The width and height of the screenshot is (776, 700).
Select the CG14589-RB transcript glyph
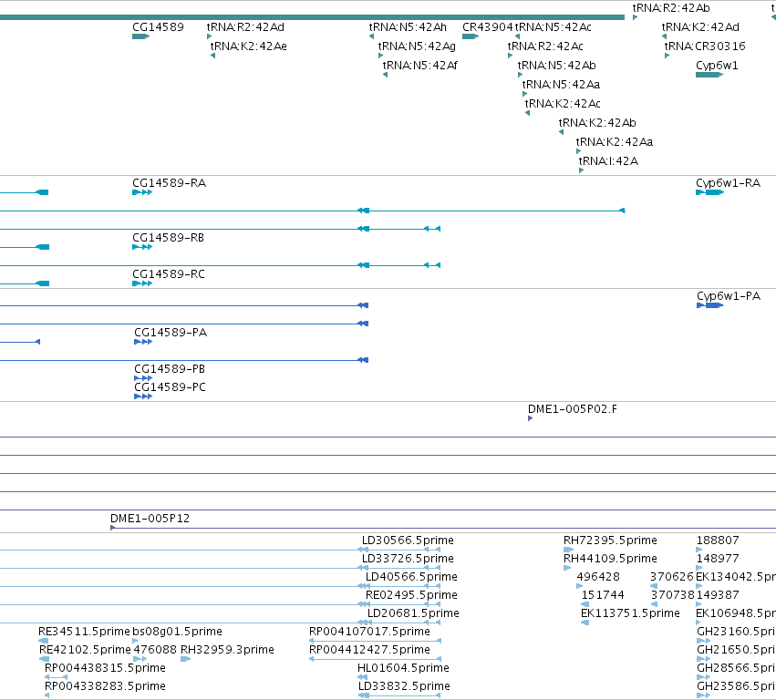[x=142, y=247]
